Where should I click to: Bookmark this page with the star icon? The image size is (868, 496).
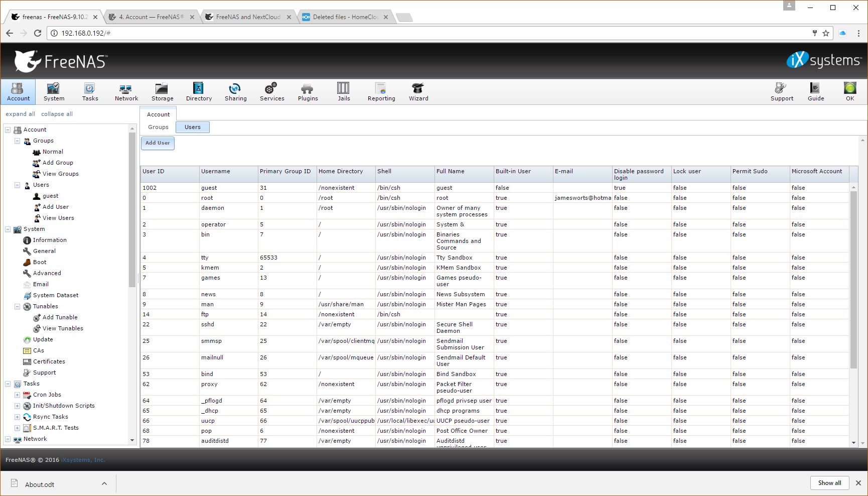point(826,33)
